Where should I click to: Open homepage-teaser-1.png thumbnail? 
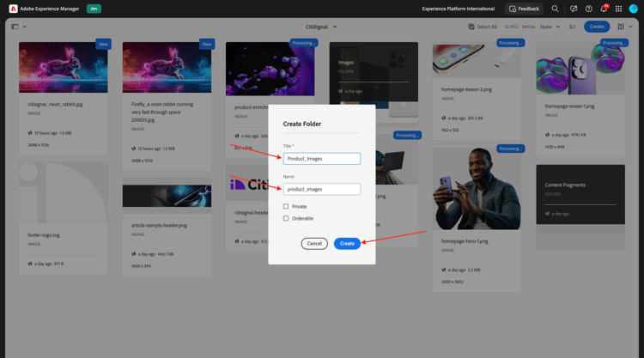580,68
